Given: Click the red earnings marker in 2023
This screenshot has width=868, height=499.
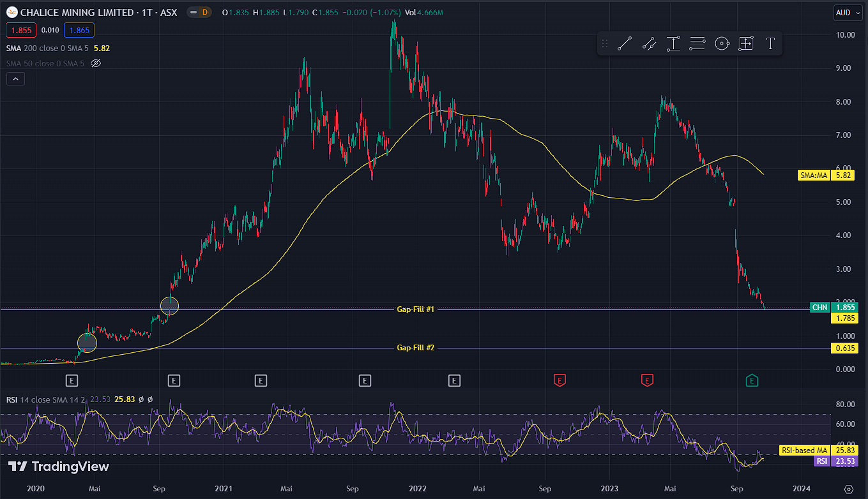Looking at the screenshot, I should click(647, 381).
